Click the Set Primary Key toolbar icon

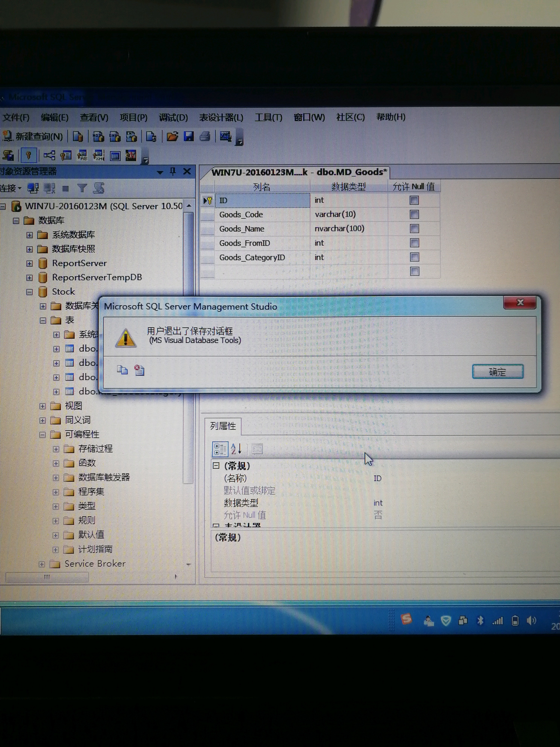[28, 155]
